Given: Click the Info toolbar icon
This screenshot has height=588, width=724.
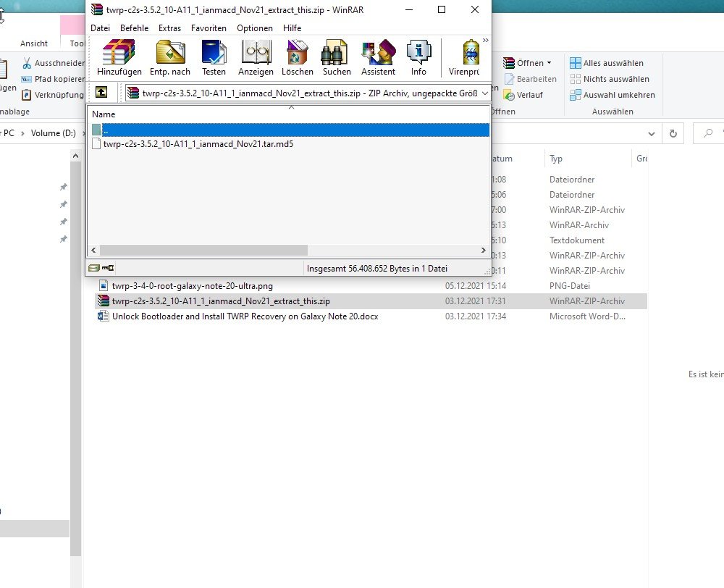Looking at the screenshot, I should [418, 58].
